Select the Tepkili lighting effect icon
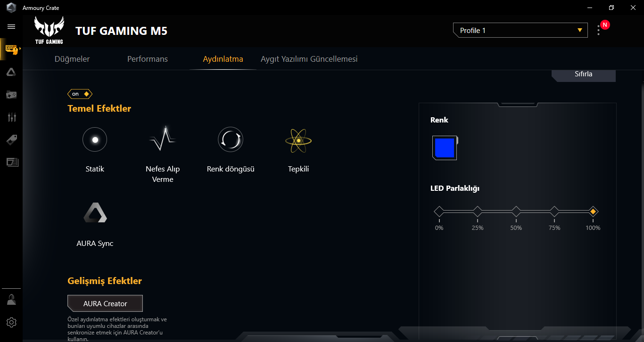 298,140
